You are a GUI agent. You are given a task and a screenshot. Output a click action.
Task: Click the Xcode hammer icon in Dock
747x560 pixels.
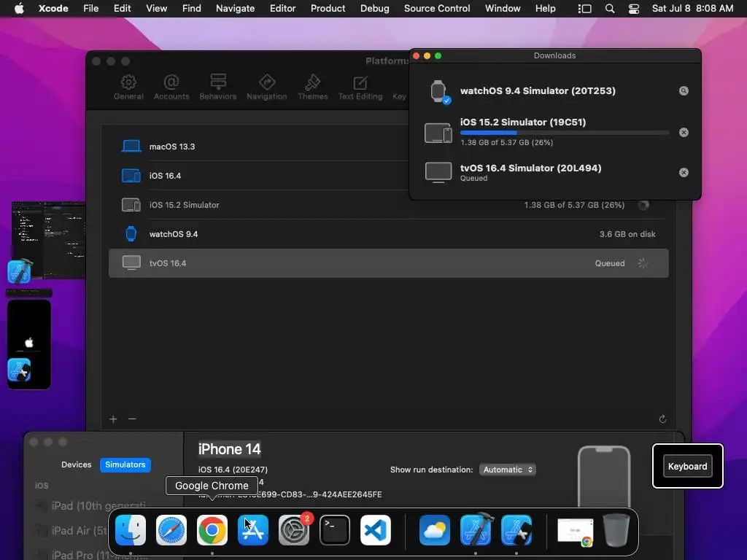tap(476, 529)
